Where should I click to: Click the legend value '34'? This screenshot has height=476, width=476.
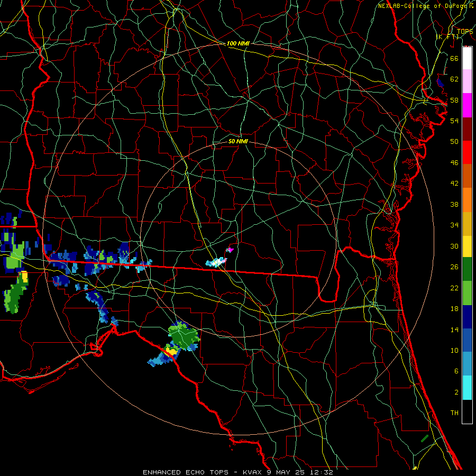[x=454, y=225]
